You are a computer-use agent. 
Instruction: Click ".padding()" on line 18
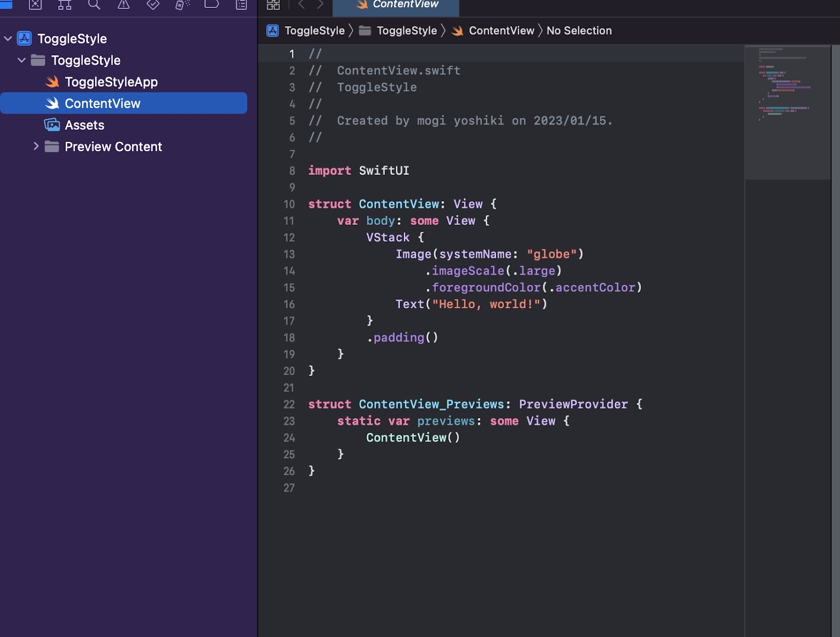pos(402,338)
